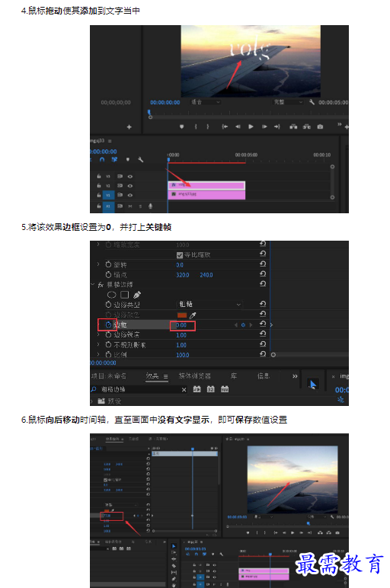
Task: Switch to the 效果 effects tab
Action: [x=152, y=375]
